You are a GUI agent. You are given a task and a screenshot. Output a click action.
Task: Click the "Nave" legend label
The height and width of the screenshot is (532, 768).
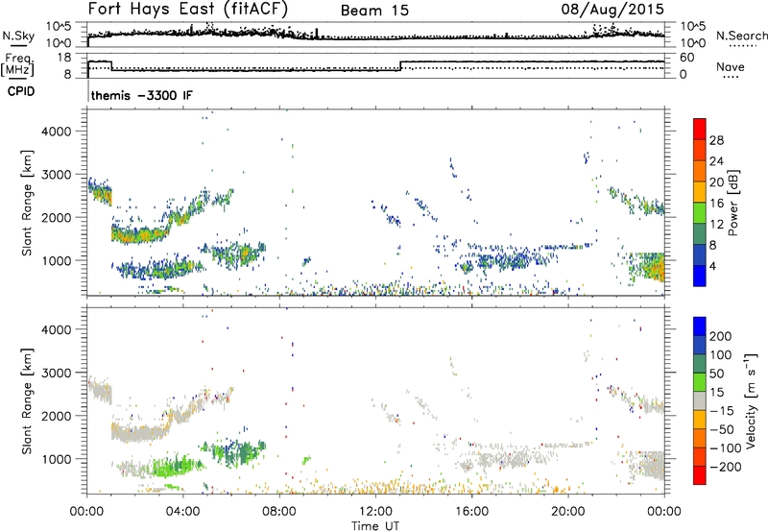731,66
